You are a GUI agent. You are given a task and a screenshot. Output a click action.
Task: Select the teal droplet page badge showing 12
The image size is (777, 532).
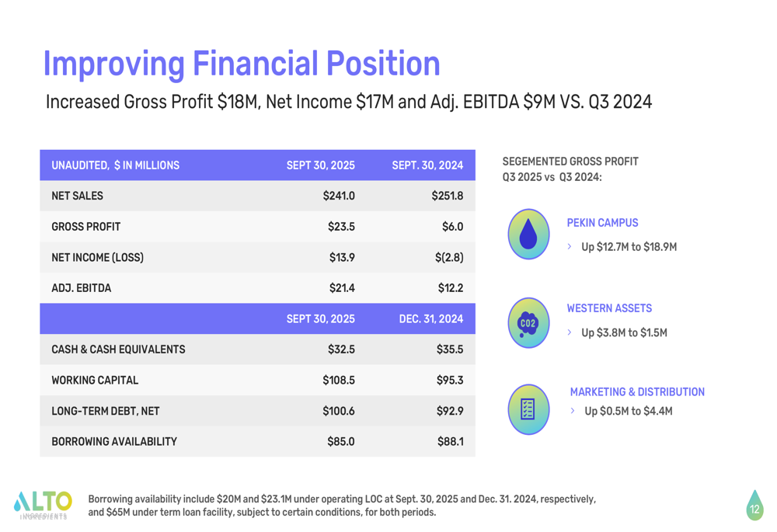[754, 509]
